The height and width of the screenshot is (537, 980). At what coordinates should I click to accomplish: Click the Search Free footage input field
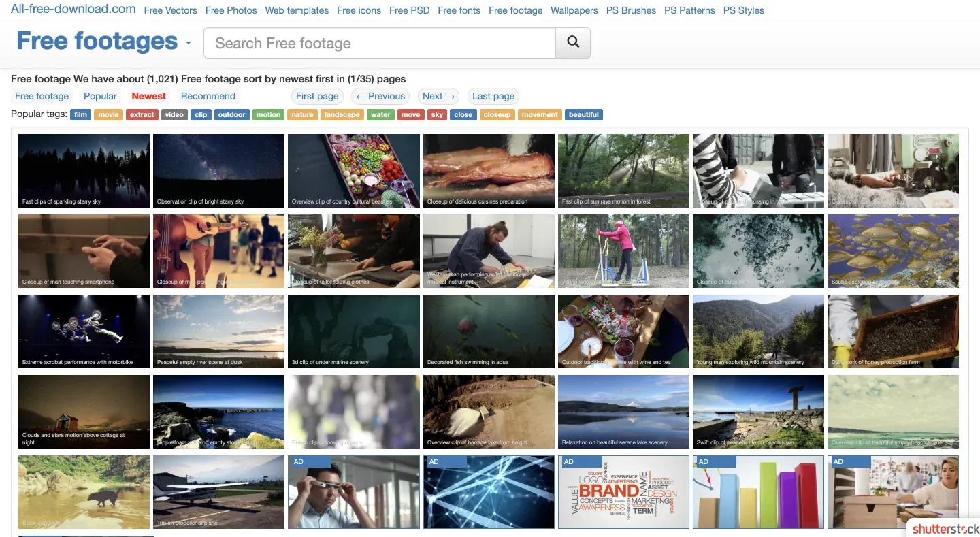click(x=380, y=43)
